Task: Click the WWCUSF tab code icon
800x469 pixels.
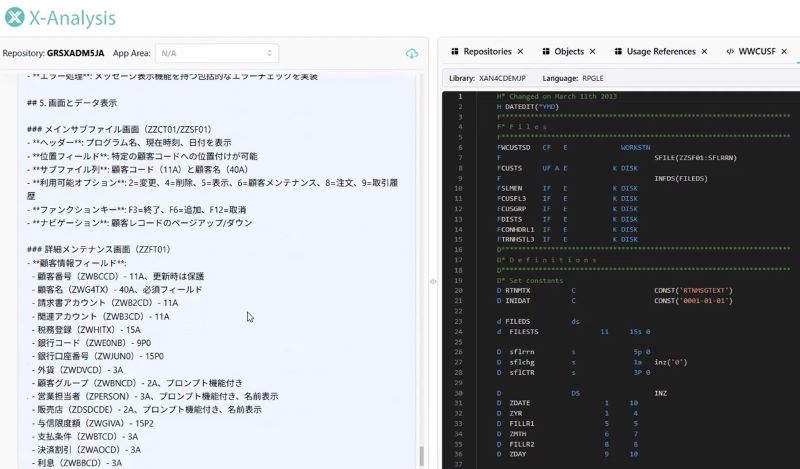Action: (x=730, y=52)
